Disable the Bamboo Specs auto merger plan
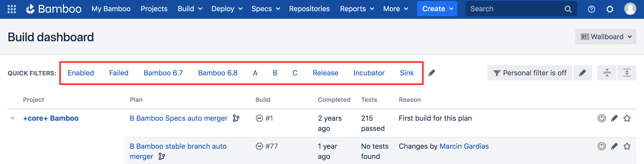Image resolution: width=644 pixels, height=164 pixels. pos(602,118)
